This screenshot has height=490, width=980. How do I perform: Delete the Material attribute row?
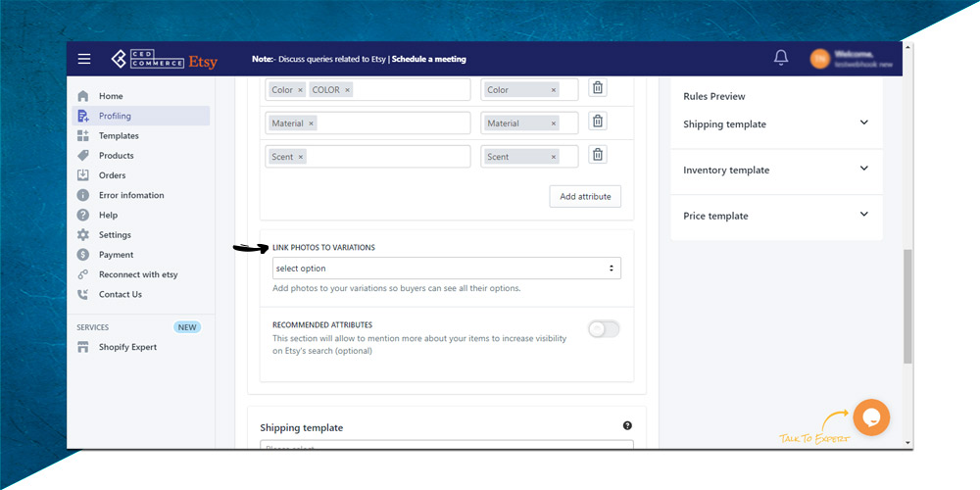point(598,121)
